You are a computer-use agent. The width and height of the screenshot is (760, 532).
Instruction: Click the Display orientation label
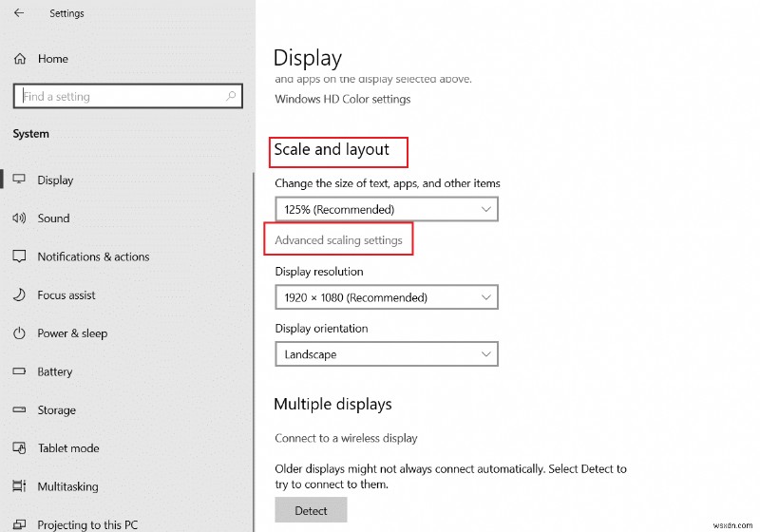pos(321,329)
